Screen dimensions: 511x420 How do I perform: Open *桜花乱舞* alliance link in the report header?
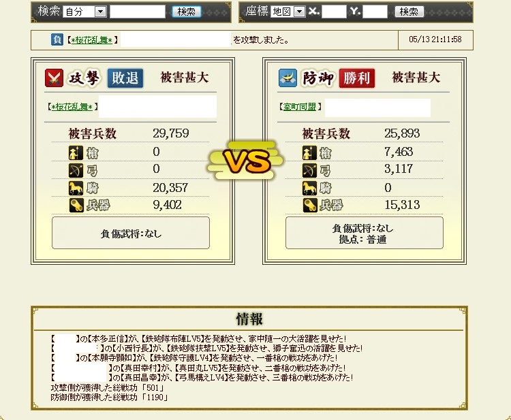click(91, 40)
